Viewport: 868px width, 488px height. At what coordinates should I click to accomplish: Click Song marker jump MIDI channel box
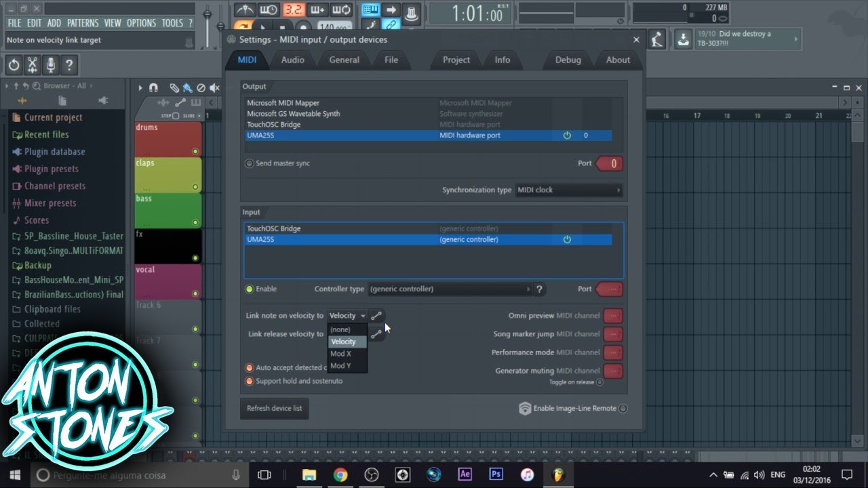point(612,333)
